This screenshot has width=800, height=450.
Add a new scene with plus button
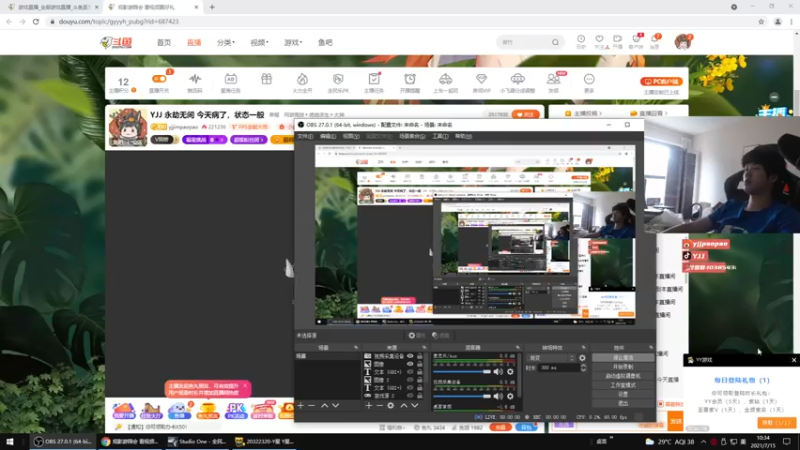301,406
